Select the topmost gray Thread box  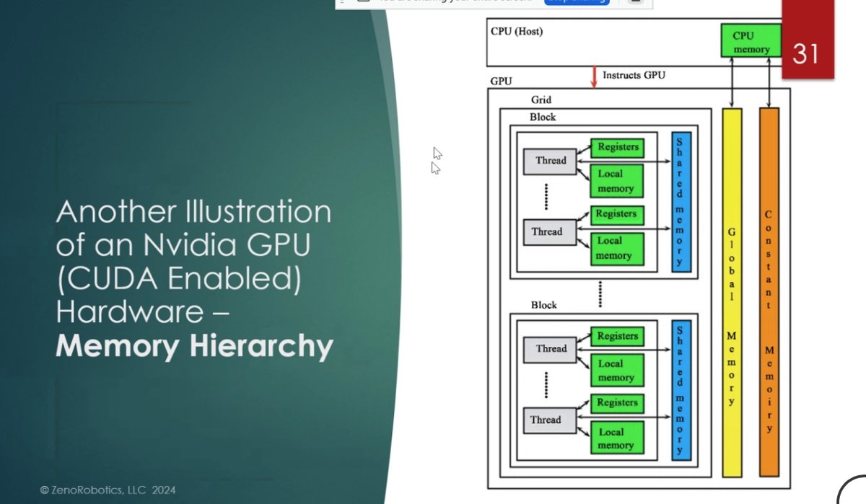[550, 161]
